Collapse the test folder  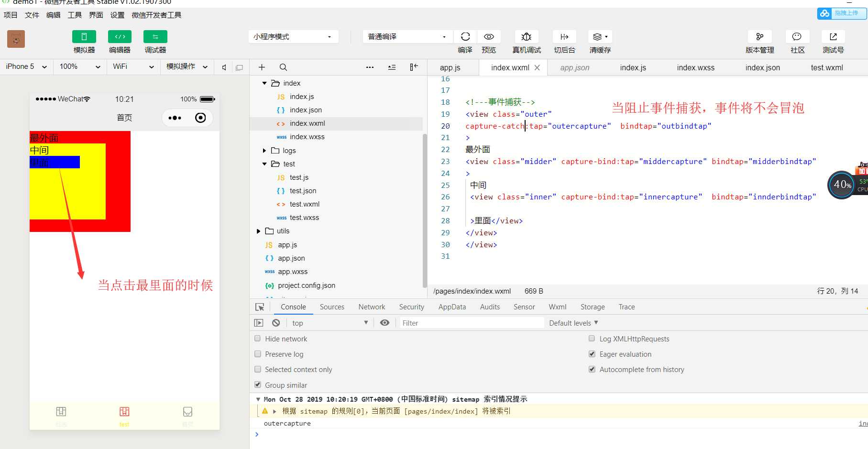(x=264, y=164)
